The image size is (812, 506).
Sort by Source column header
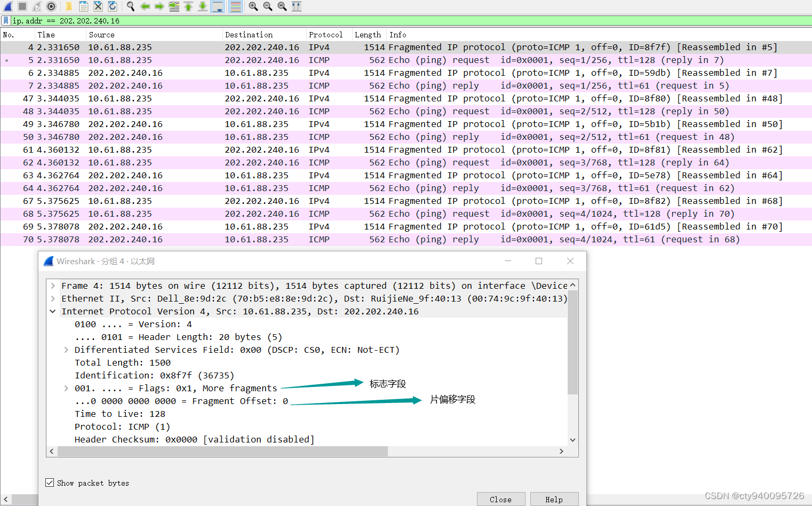coord(154,35)
